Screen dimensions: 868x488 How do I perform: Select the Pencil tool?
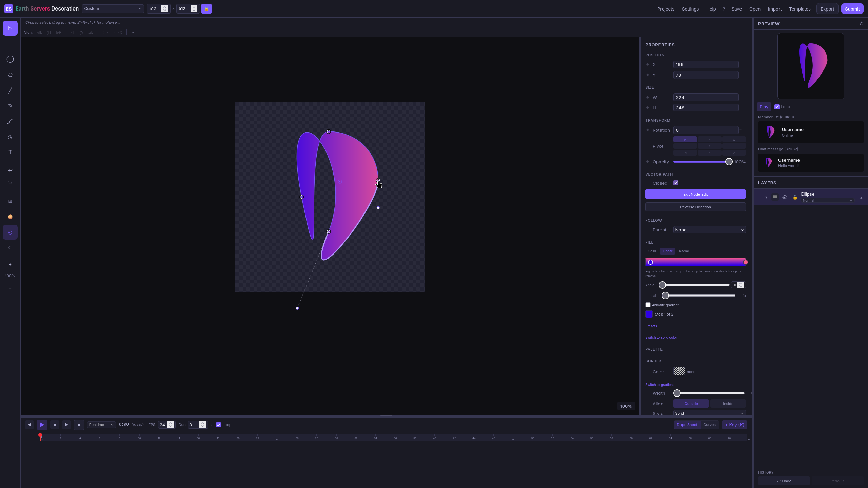tap(10, 105)
